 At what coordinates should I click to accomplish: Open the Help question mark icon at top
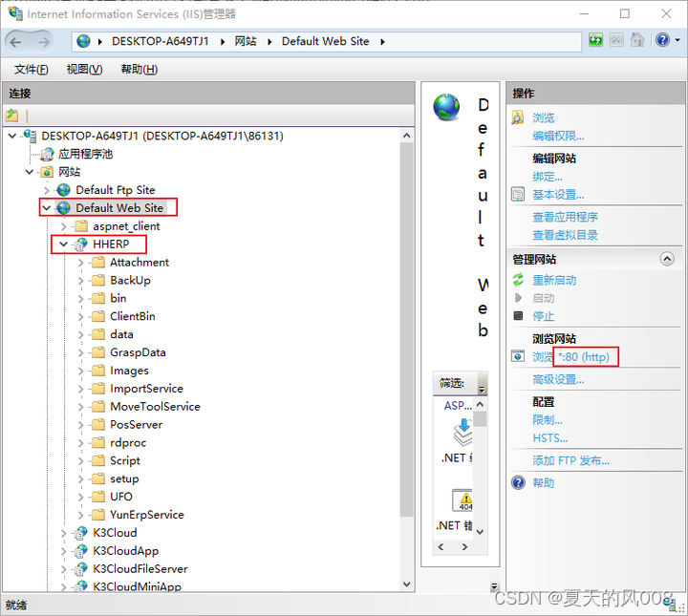click(x=662, y=40)
